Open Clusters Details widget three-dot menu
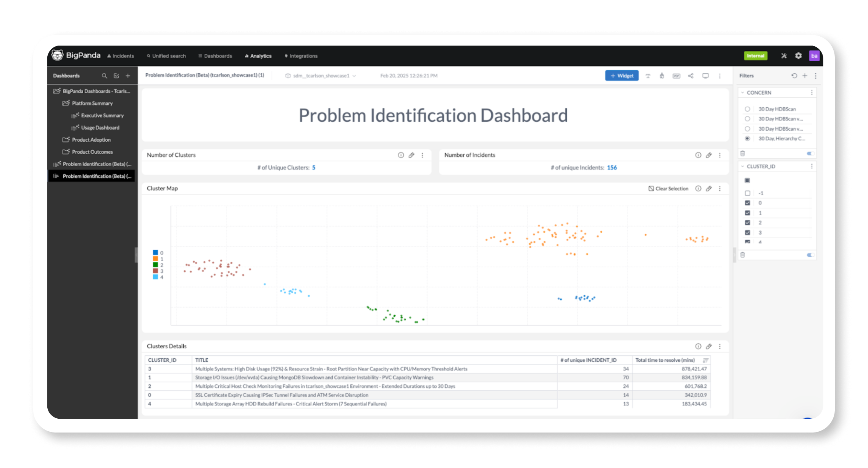Viewport: 868px width, 468px height. 720,346
